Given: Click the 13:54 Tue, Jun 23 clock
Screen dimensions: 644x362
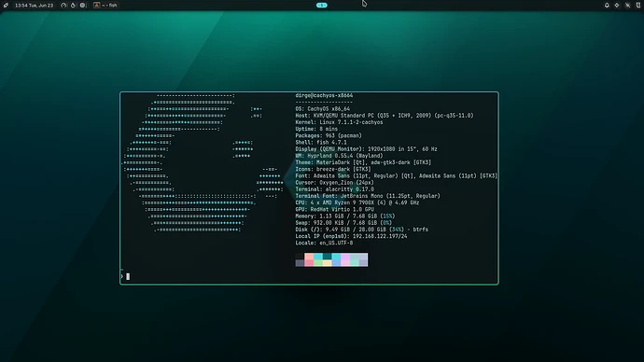Looking at the screenshot, I should (35, 6).
